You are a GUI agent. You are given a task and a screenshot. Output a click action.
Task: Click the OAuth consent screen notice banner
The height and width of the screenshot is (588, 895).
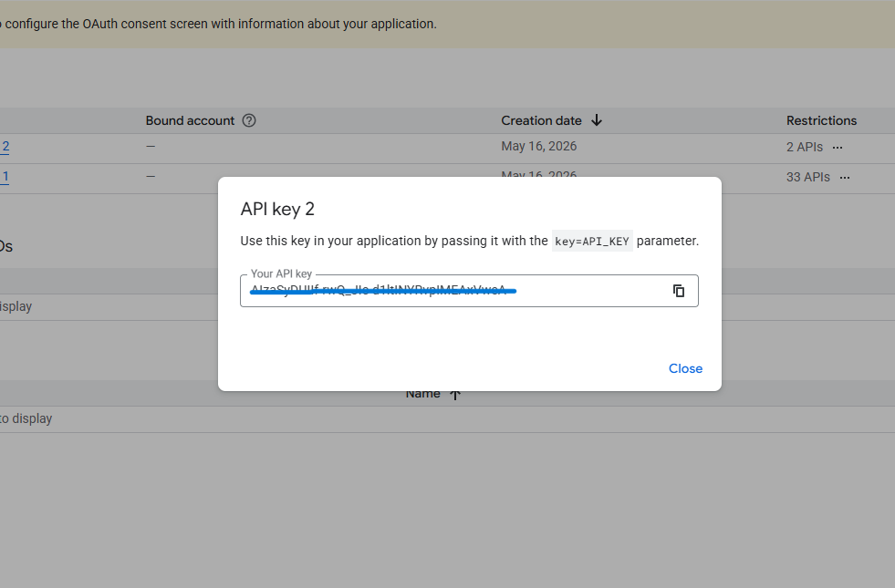[447, 24]
